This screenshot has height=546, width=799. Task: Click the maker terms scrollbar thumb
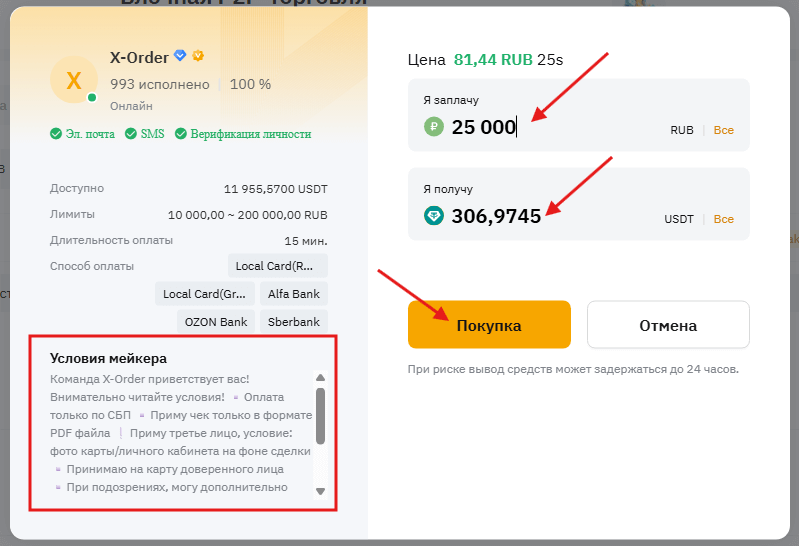click(320, 415)
